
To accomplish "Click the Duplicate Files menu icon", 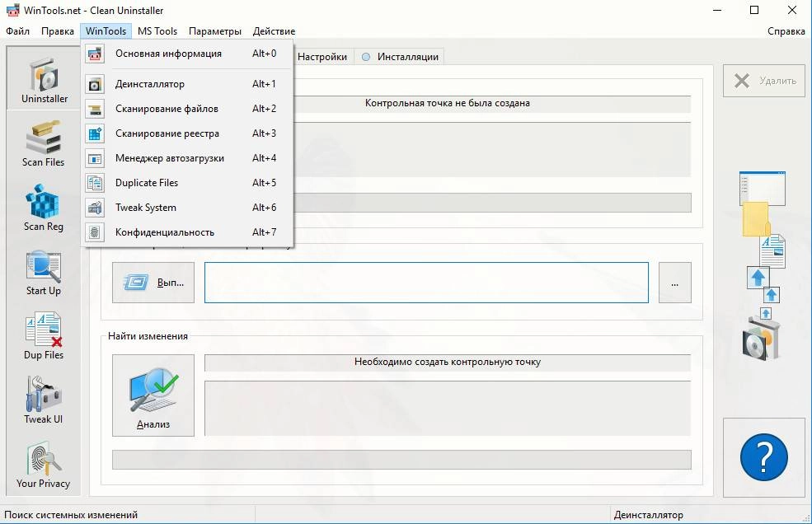I will point(95,183).
